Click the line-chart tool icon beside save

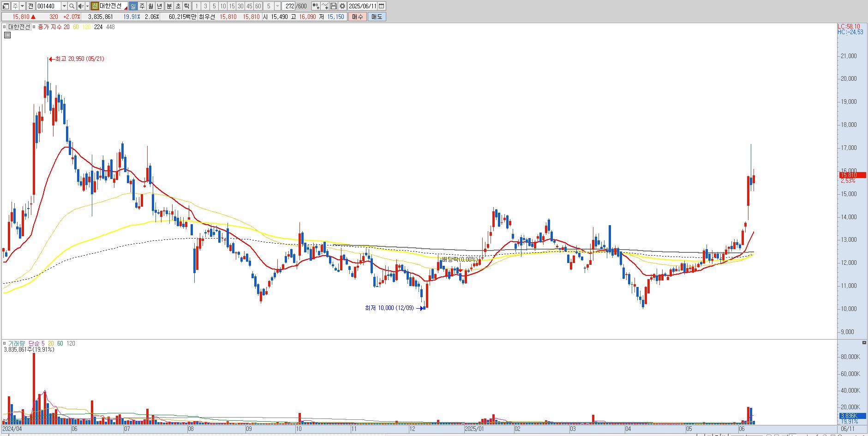[x=325, y=6]
